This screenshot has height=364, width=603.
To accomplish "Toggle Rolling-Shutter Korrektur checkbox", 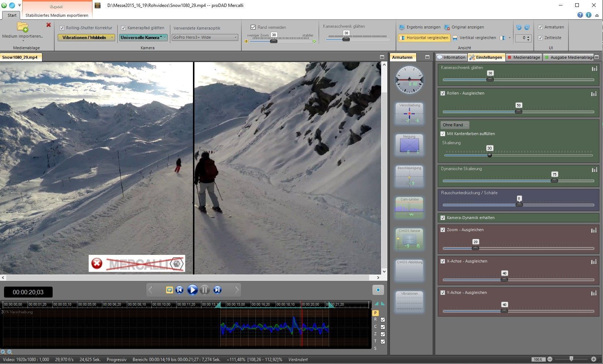I will [62, 28].
